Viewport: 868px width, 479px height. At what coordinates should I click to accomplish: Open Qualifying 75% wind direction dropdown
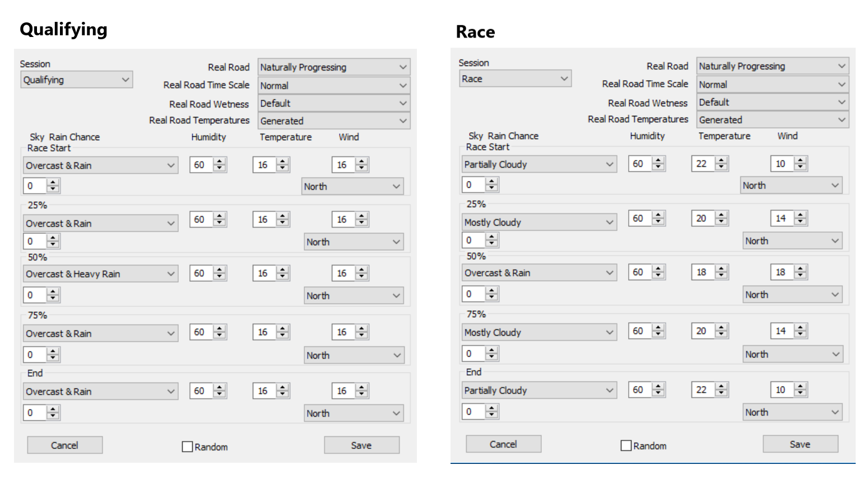(x=354, y=355)
